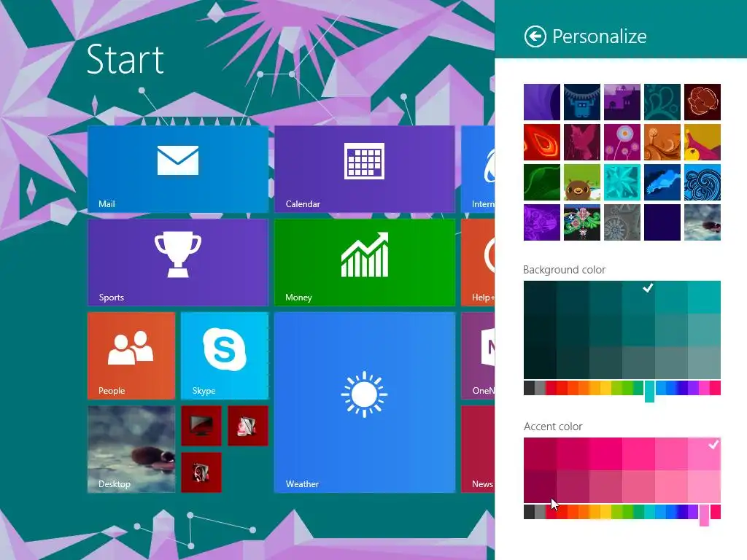Choose the magenta dandelion flowers thumbnail
Image resolution: width=747 pixels, height=560 pixels.
coord(622,142)
